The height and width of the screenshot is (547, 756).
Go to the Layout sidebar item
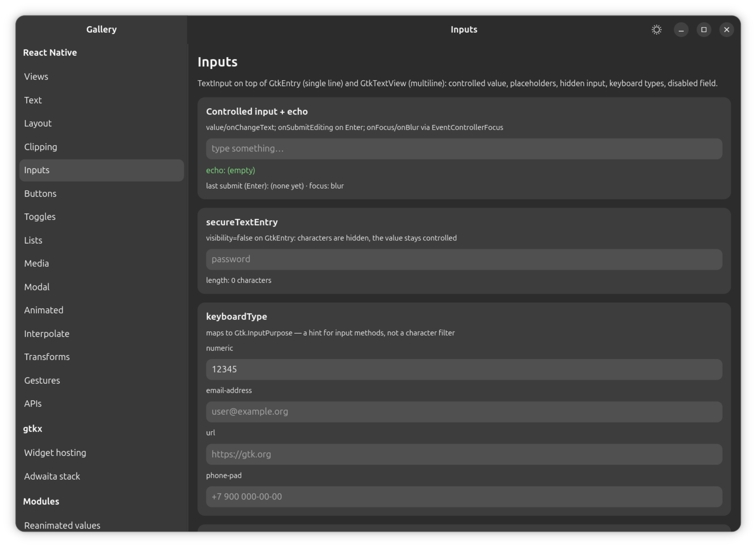tap(102, 123)
